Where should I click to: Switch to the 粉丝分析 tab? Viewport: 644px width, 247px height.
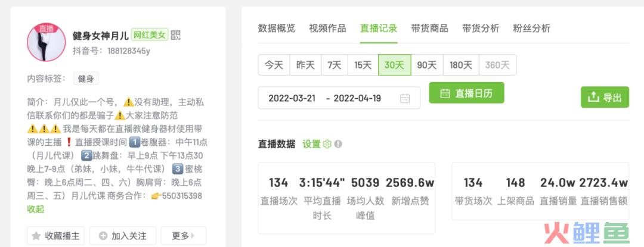tap(531, 28)
